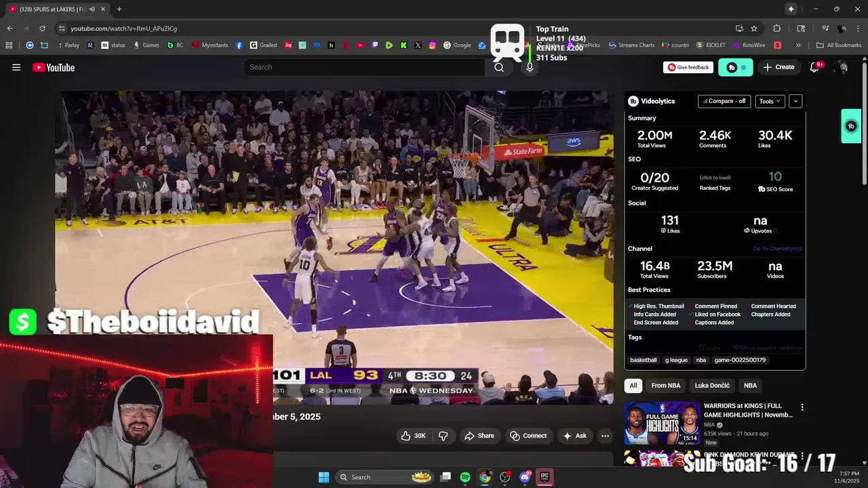Open the account avatar menu on YouTube

tap(842, 67)
